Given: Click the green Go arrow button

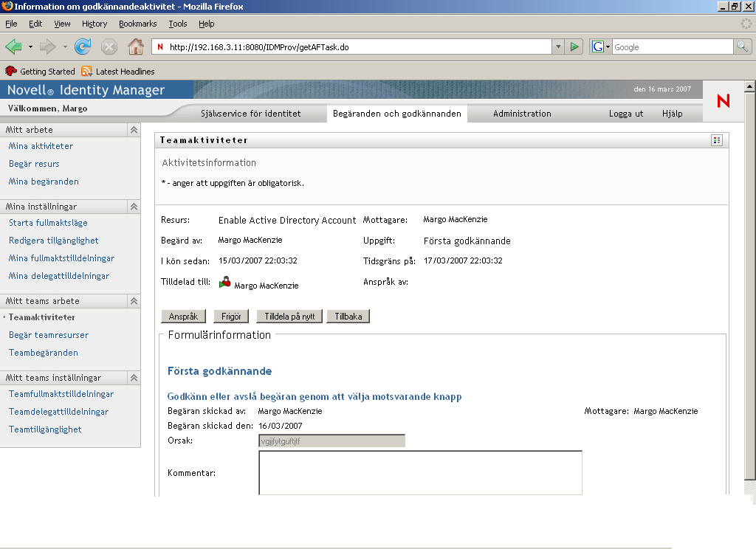Looking at the screenshot, I should (x=574, y=46).
